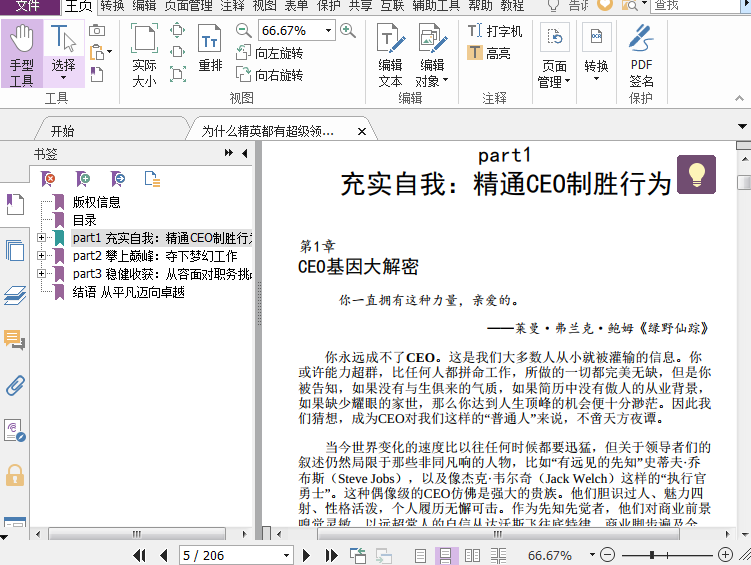
Task: Open Page Management dropdown
Action: point(554,55)
